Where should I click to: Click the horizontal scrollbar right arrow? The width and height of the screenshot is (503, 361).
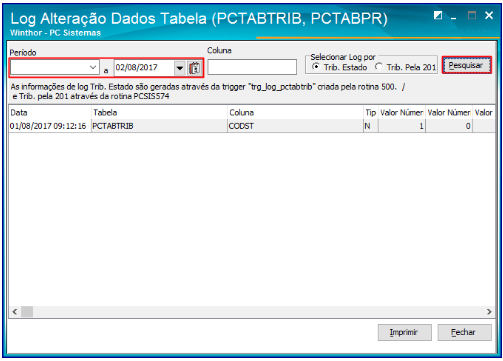coord(489,312)
